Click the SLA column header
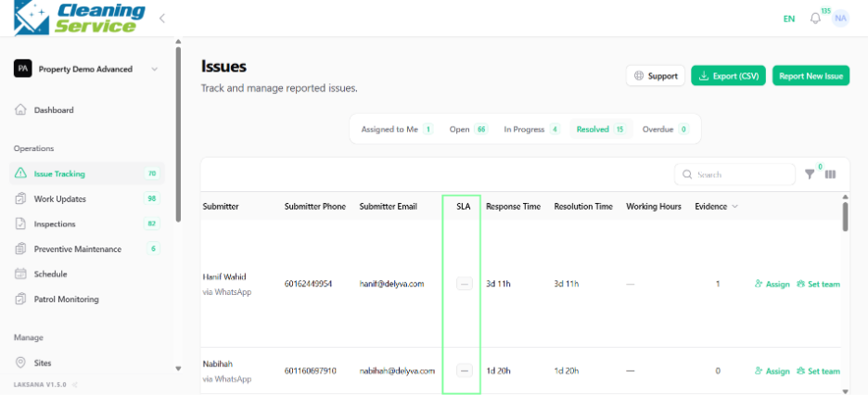This screenshot has height=395, width=868. 464,207
